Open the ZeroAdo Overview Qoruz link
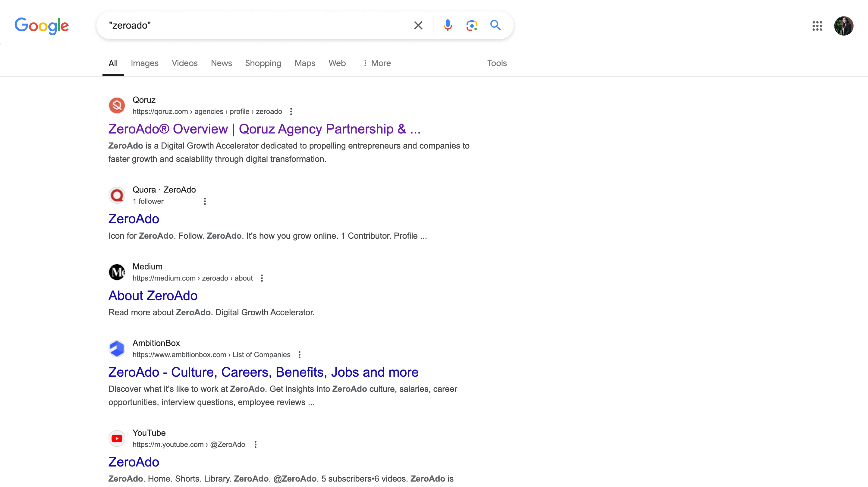This screenshot has height=487, width=868. [264, 129]
